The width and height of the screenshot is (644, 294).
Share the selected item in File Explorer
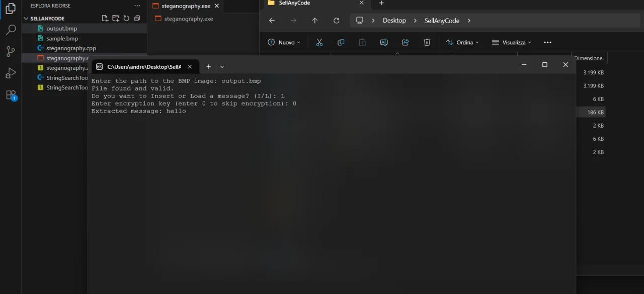406,42
